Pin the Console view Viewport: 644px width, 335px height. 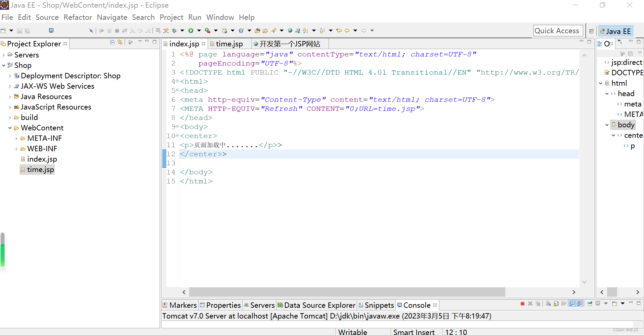click(x=590, y=304)
